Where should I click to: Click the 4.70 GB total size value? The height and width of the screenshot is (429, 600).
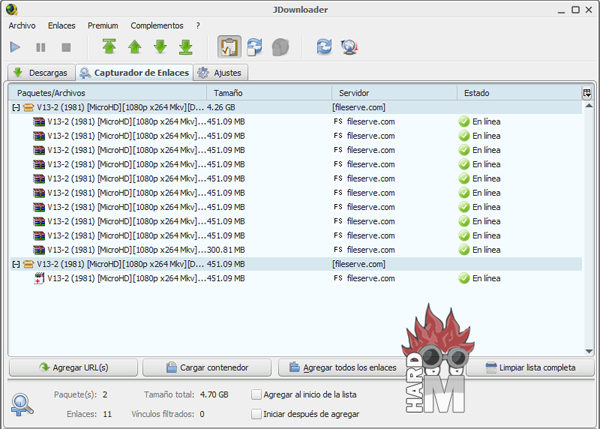[x=214, y=395]
